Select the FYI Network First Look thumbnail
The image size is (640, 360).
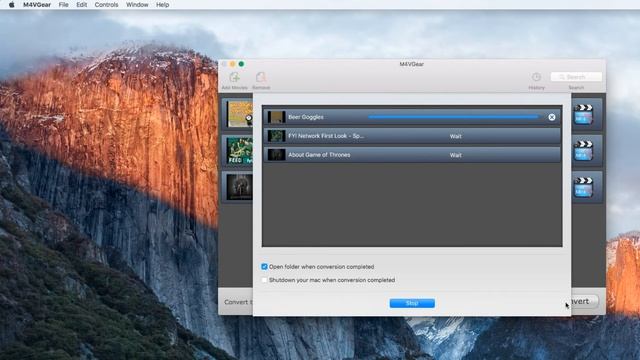pos(276,136)
